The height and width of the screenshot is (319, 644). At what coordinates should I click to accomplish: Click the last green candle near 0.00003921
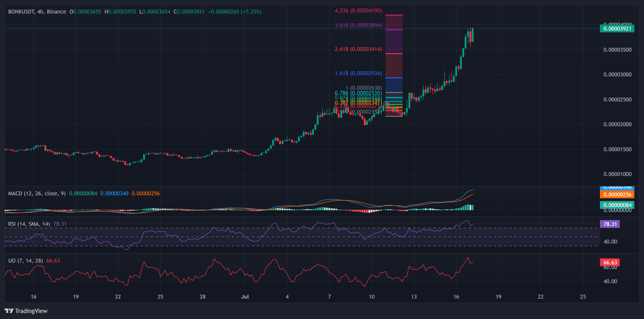point(473,35)
